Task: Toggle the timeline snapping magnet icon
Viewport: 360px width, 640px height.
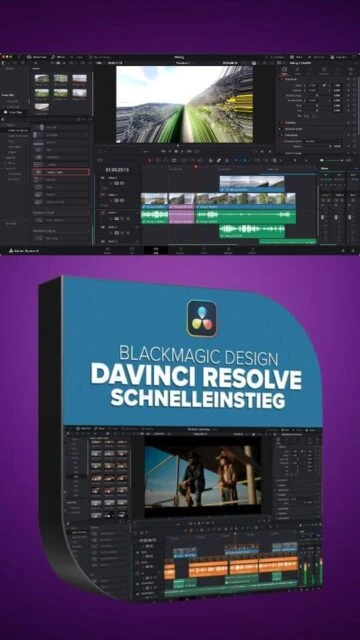Action: [x=211, y=160]
